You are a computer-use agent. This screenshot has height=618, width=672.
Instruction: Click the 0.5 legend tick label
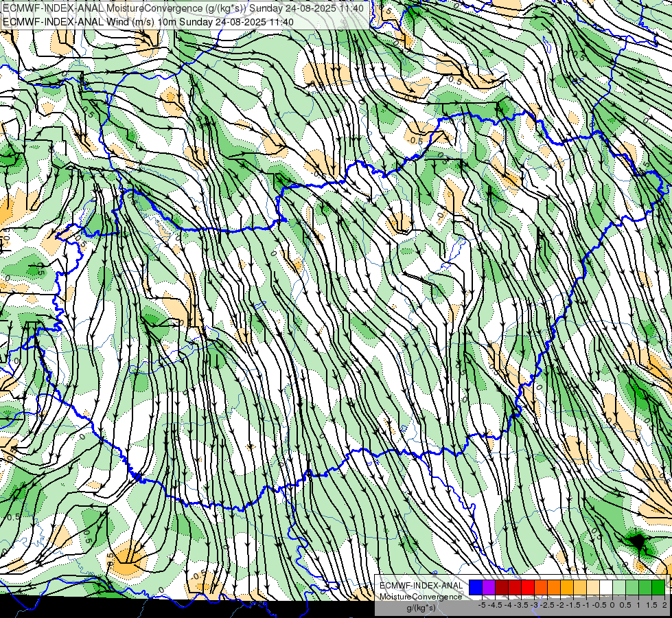click(x=625, y=605)
